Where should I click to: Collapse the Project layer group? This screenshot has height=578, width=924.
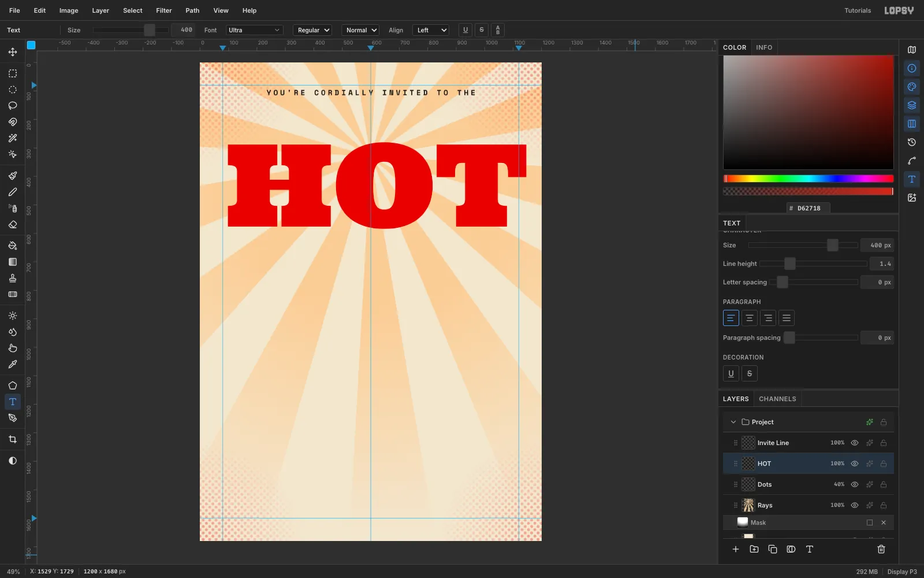733,422
